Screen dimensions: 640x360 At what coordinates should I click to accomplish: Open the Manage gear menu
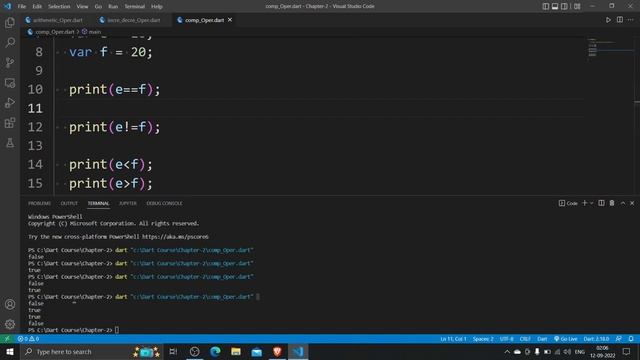coord(10,324)
